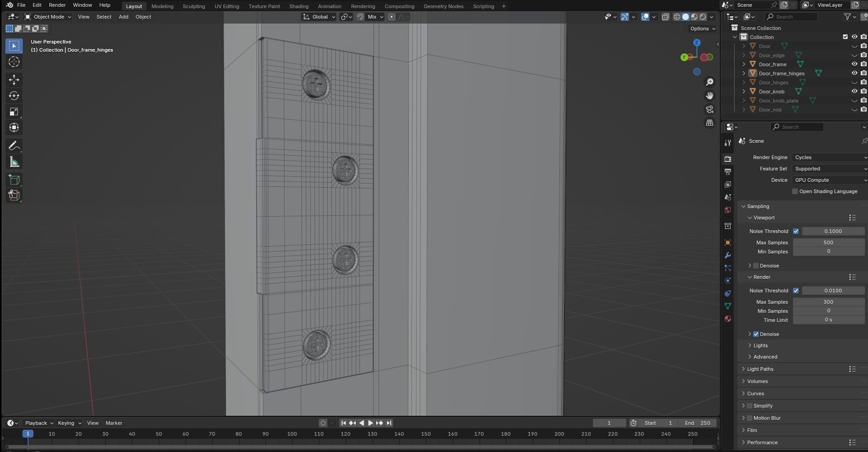
Task: Show Door_hinges in viewport
Action: click(x=854, y=83)
